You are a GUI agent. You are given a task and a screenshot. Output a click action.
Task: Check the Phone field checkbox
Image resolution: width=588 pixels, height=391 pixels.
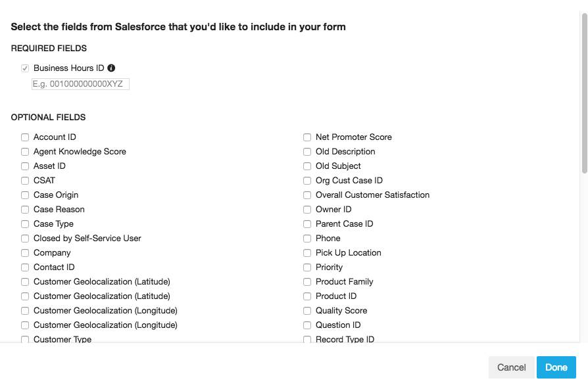click(x=307, y=239)
